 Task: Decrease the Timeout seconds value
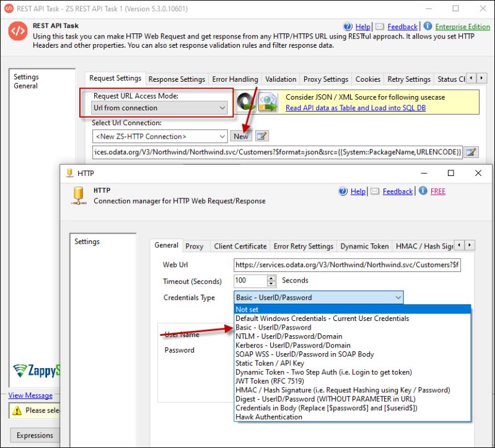click(271, 284)
